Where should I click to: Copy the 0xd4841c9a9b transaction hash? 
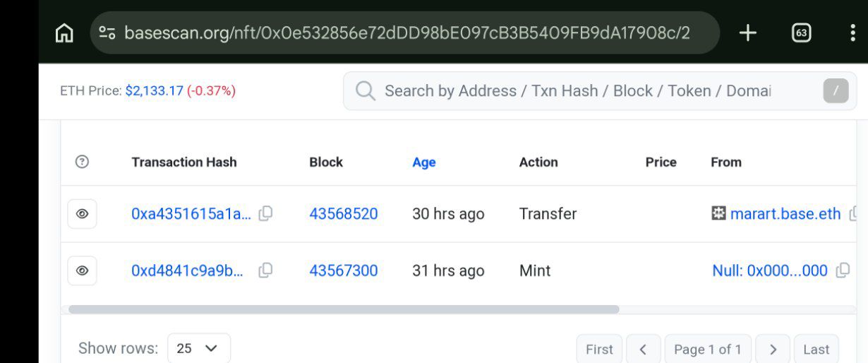point(265,270)
